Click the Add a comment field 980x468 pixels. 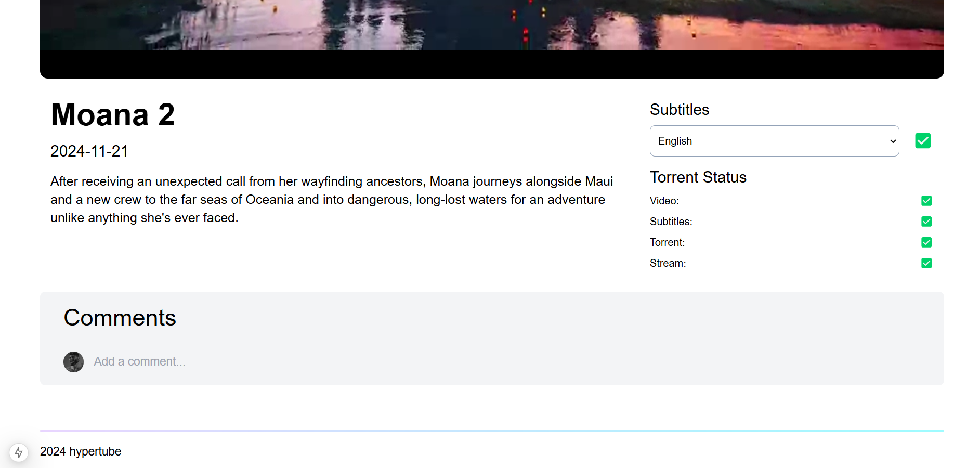[x=507, y=361]
